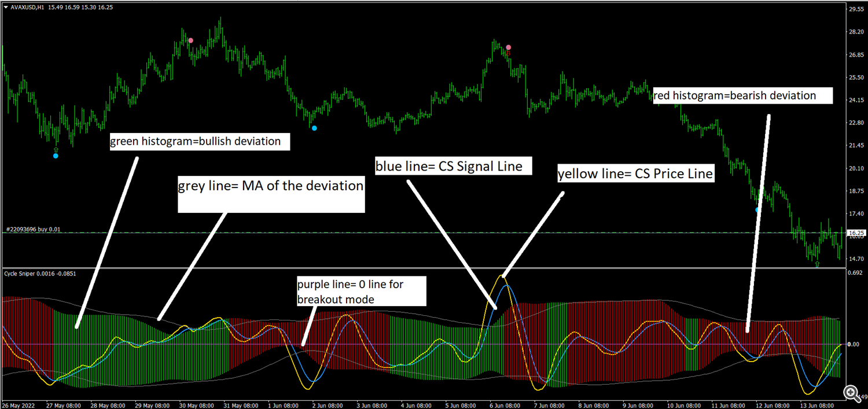Screen dimensions: 868x409
Task: Click the yellow line= CS Price Line label
Action: (x=635, y=173)
